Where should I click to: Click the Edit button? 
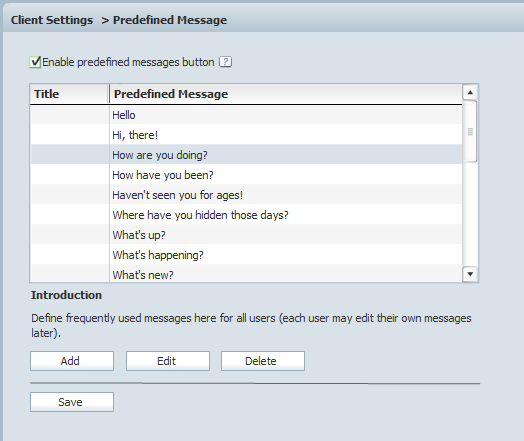(x=168, y=361)
